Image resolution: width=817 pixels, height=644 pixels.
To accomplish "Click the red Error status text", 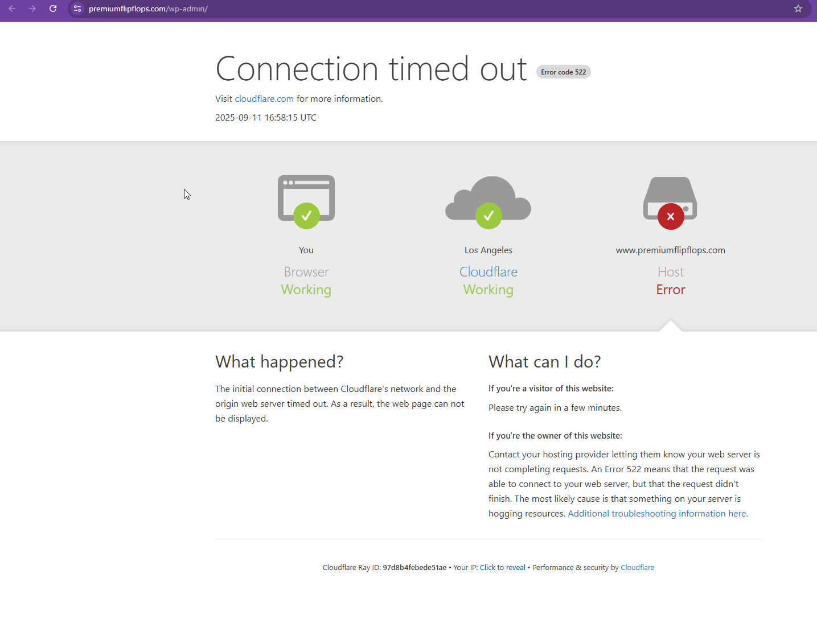I will [x=670, y=290].
